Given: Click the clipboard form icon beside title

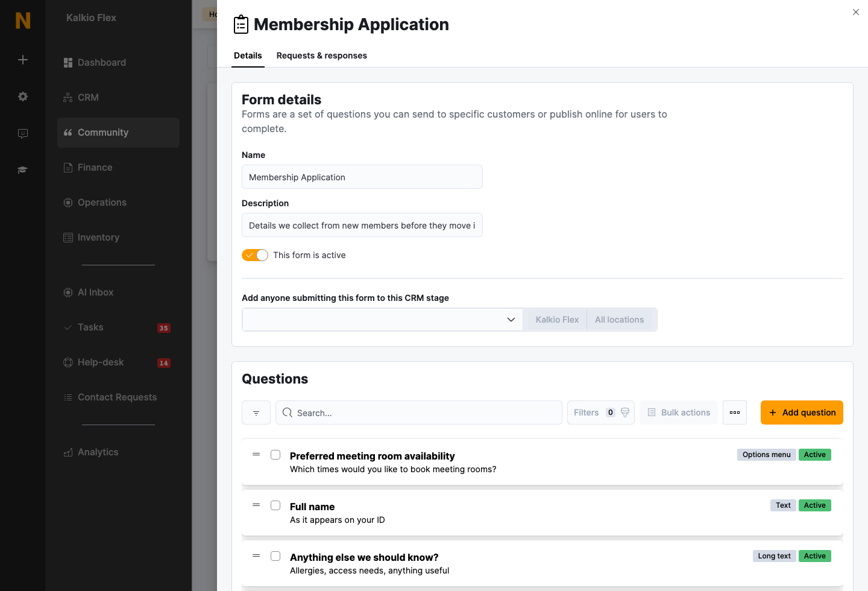Looking at the screenshot, I should pos(241,24).
